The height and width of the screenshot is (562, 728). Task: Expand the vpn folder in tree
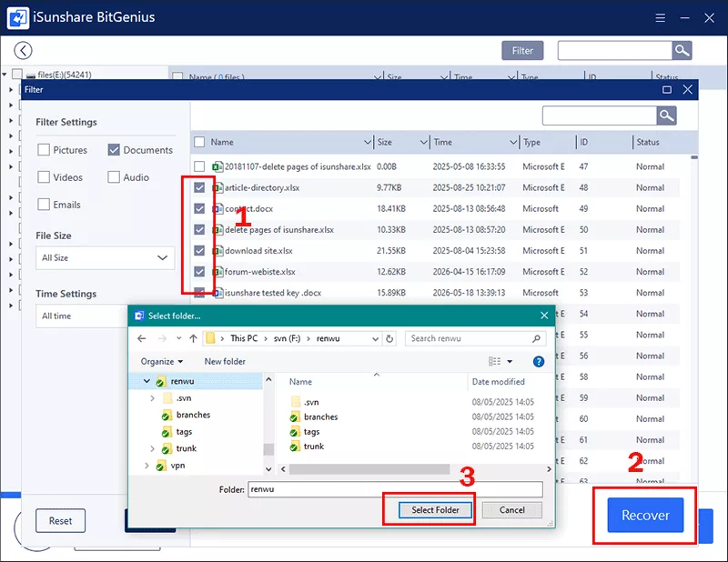[147, 466]
